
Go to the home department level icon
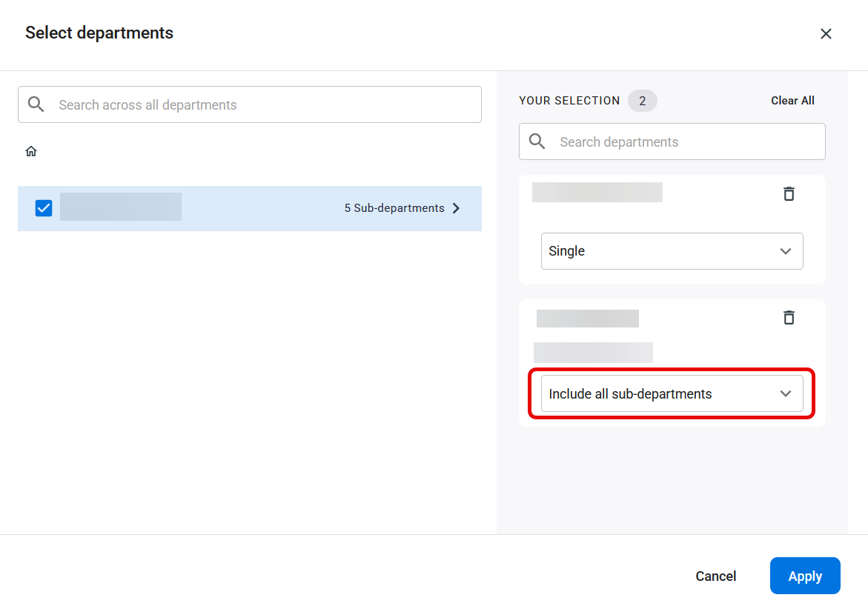[31, 151]
